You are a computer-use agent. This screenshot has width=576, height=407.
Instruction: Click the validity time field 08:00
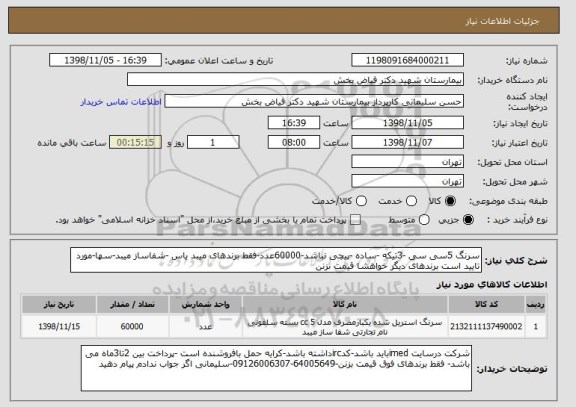tap(294, 142)
